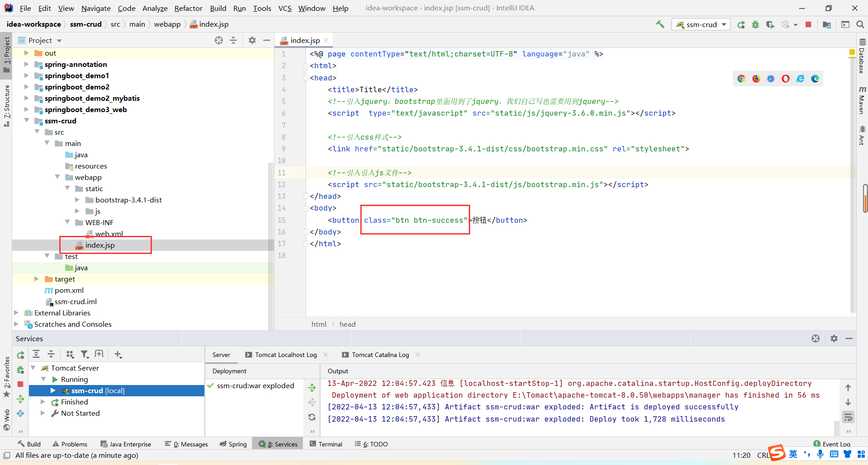Open the Terminal tool window tab

pos(326,444)
